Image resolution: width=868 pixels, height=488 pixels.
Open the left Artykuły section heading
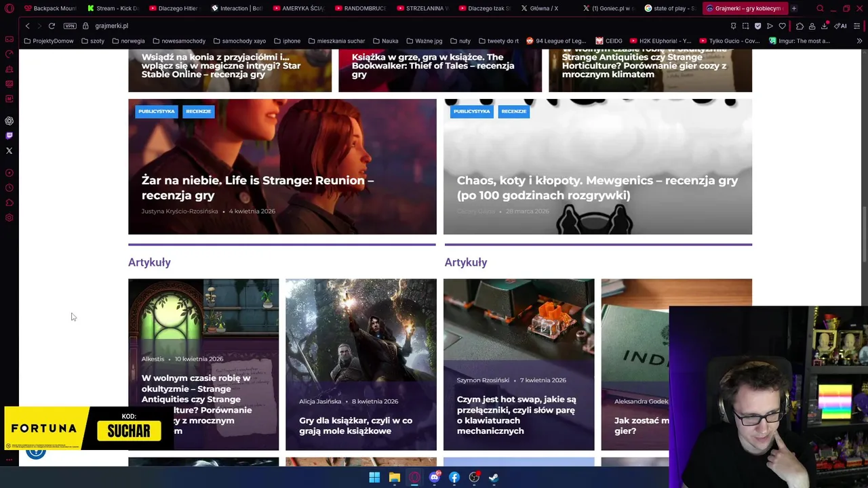(x=149, y=262)
